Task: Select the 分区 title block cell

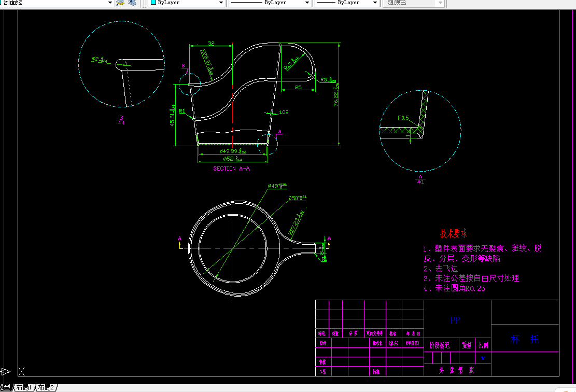Action: point(353,333)
